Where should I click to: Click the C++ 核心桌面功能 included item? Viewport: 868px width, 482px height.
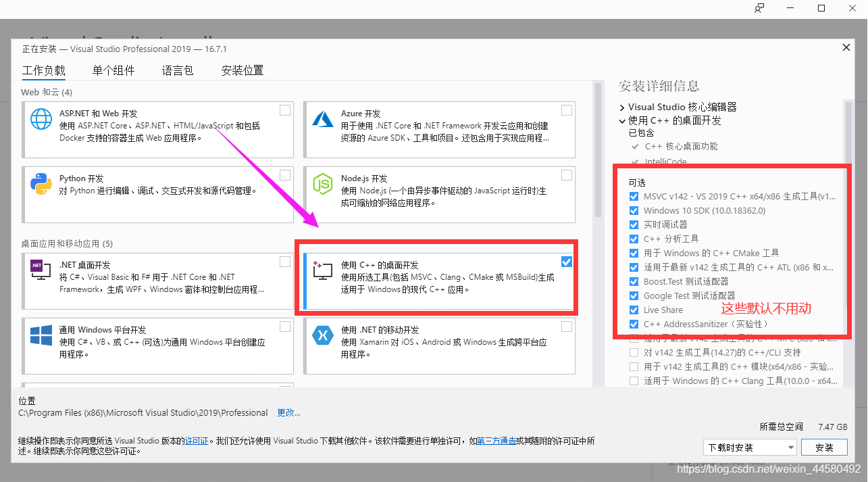(682, 146)
